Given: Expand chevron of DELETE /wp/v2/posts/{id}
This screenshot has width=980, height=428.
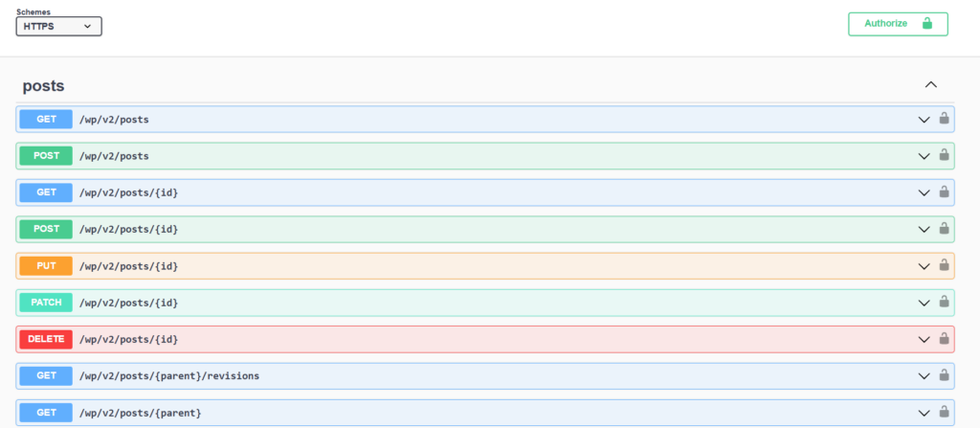Looking at the screenshot, I should (x=924, y=340).
